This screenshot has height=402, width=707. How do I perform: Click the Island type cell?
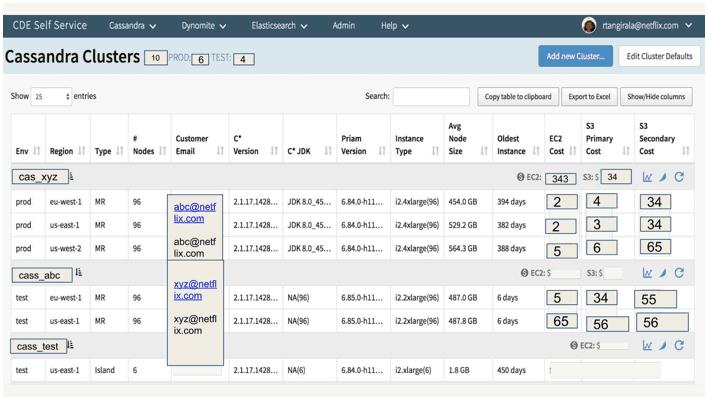click(105, 370)
